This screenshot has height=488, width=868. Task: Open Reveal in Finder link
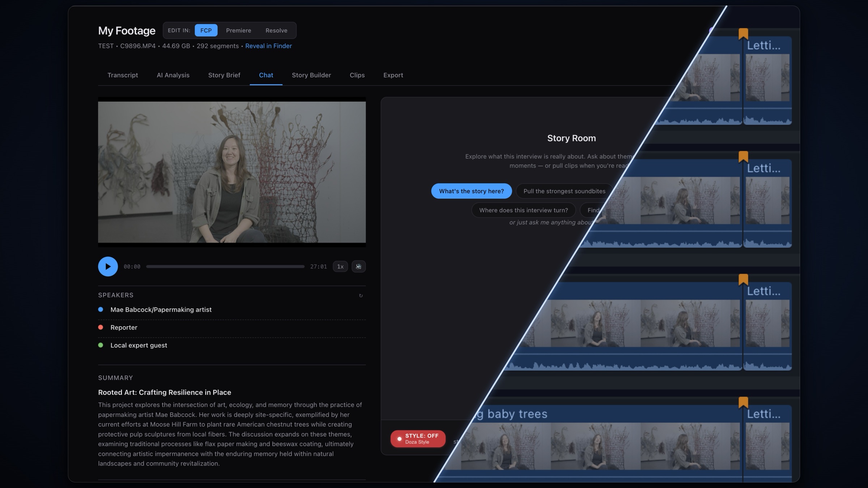(268, 46)
